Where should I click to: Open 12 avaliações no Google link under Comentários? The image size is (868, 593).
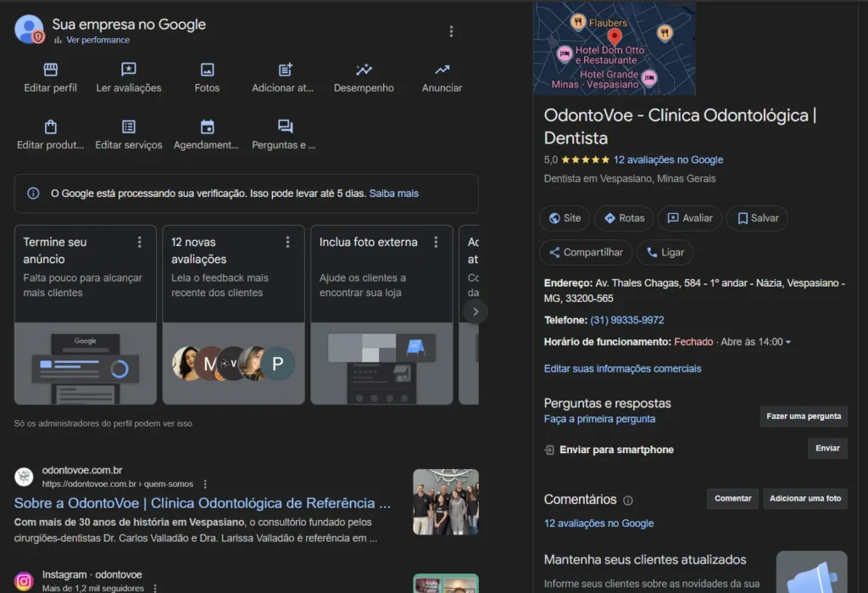click(598, 523)
